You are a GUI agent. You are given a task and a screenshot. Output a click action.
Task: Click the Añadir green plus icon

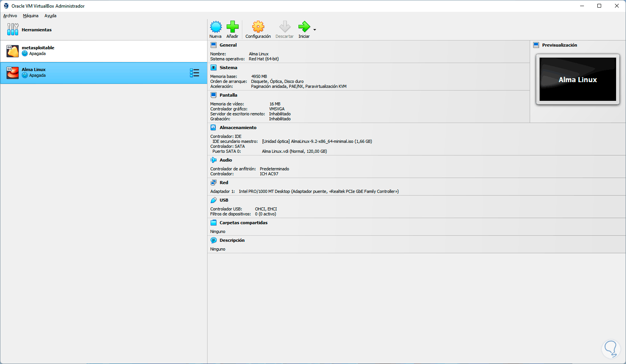(232, 27)
